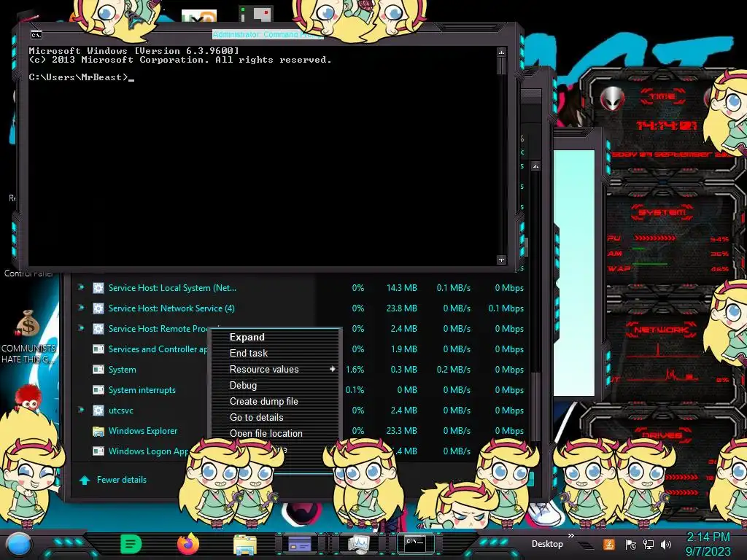The height and width of the screenshot is (560, 747).
Task: Click the Service Host: Remote Procedure gear icon
Action: point(98,329)
